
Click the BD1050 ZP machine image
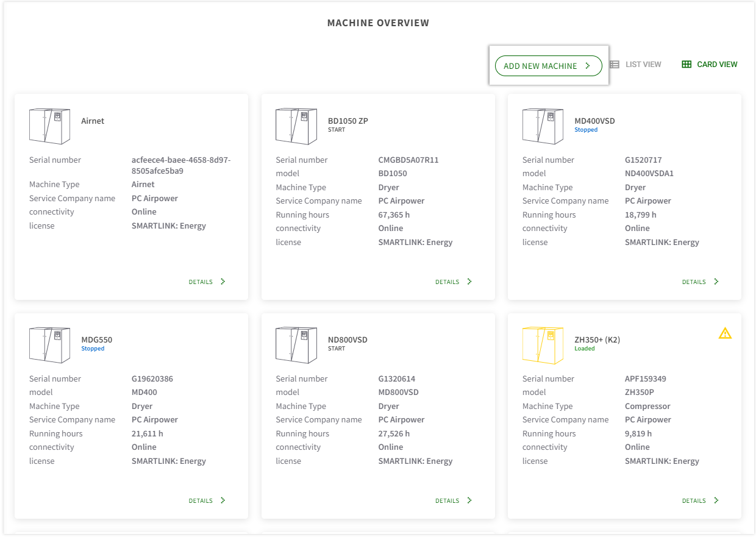tap(296, 126)
